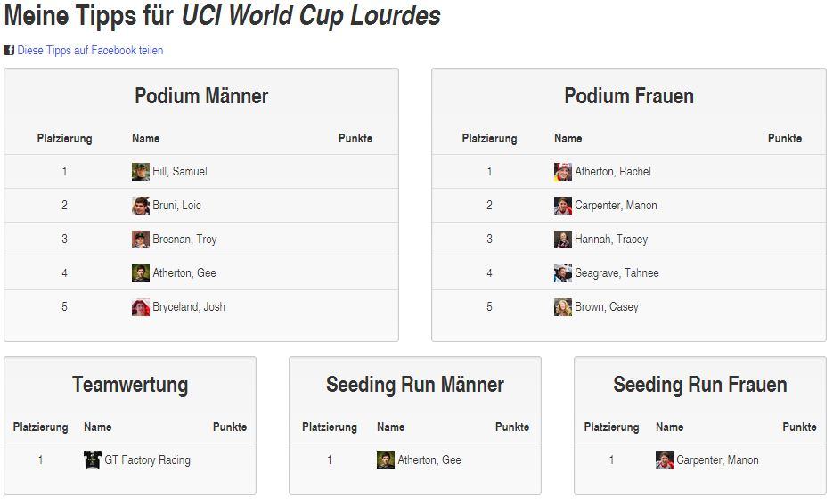Click Gee Atherton's avatar in Seeding Run Männer

(386, 460)
